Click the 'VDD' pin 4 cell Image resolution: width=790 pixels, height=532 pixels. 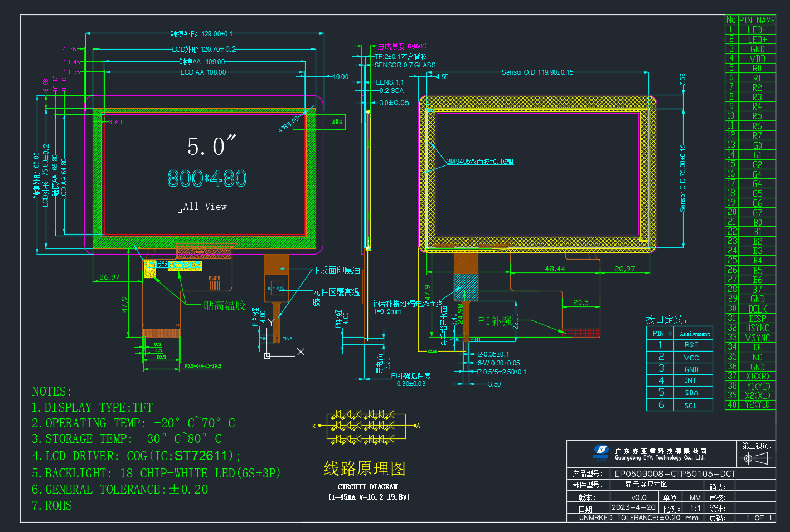757,59
